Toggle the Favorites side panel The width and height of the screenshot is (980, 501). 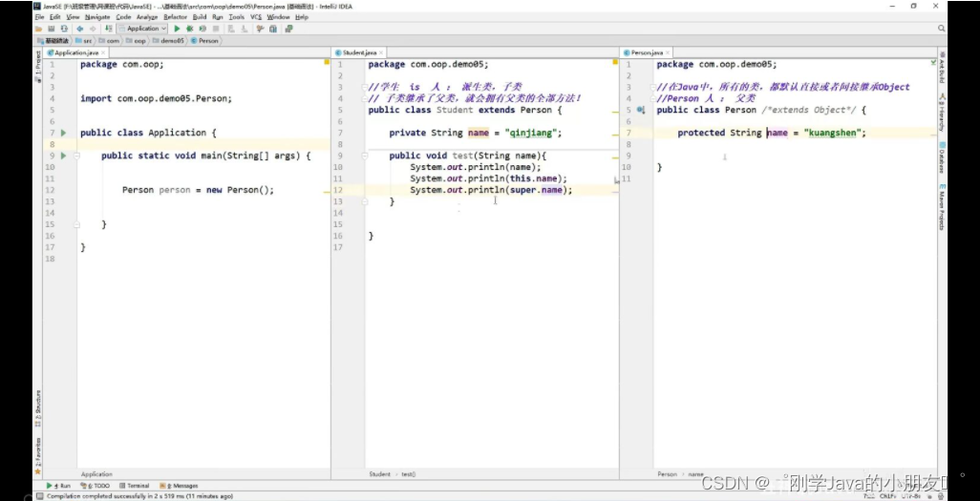38,455
